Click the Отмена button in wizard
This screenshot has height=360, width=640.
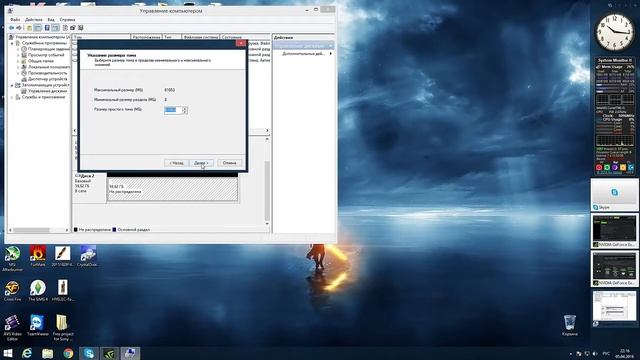[x=229, y=163]
